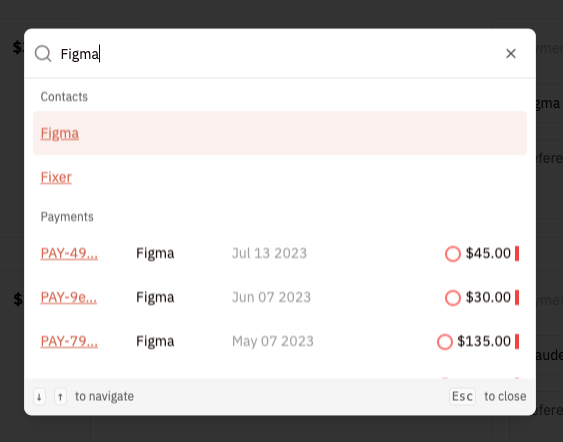The height and width of the screenshot is (442, 563).
Task: Click the red marker after $45.00
Action: [517, 253]
